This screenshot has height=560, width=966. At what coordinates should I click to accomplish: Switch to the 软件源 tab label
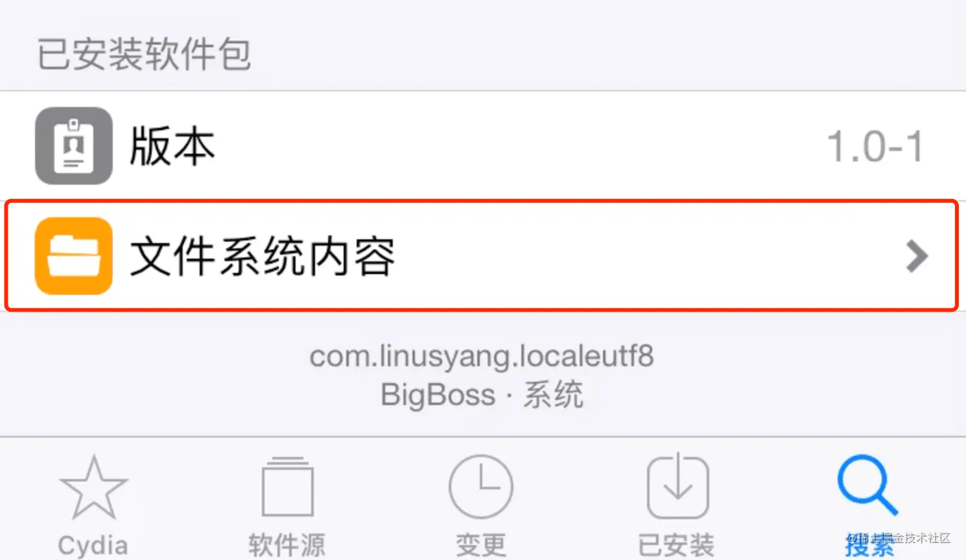click(x=287, y=545)
